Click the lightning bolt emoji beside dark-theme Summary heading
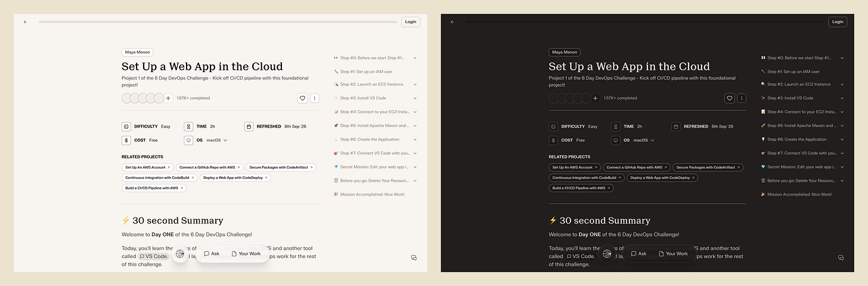The height and width of the screenshot is (286, 868). [553, 220]
